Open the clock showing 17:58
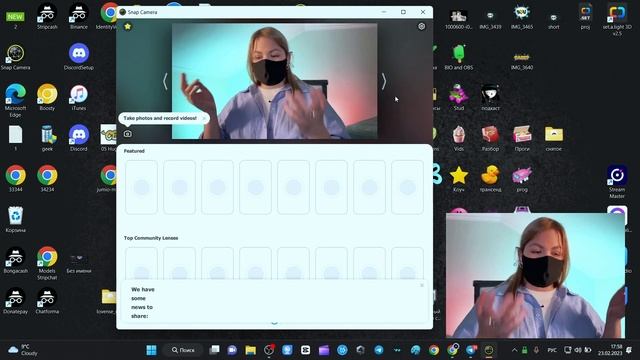Viewport: 640px width, 360px height. click(610, 350)
